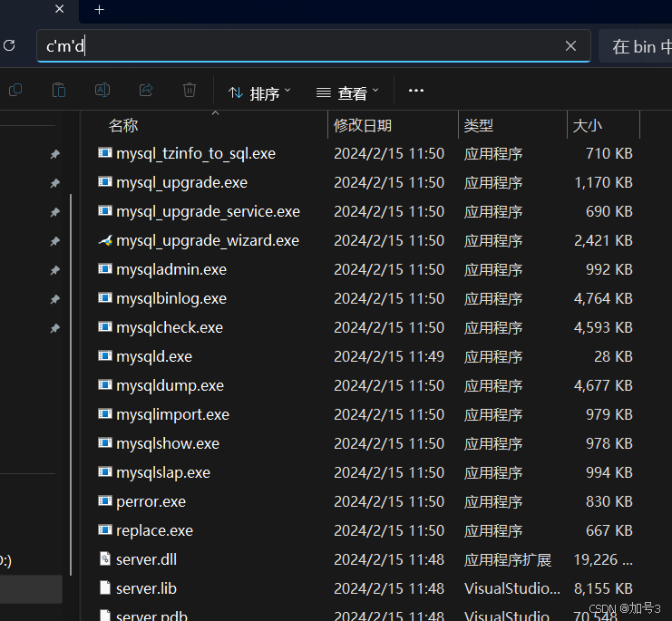
Task: Select the perror.exe file icon
Action: [105, 501]
